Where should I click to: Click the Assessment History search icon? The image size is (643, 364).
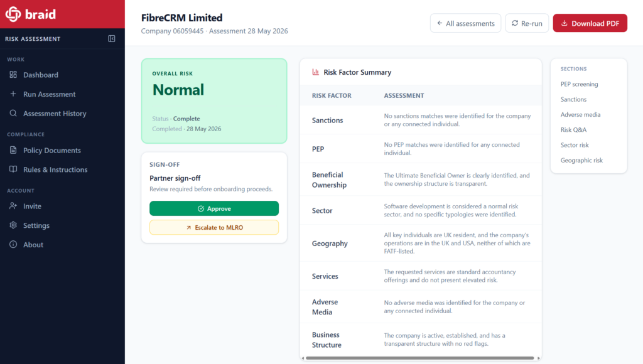click(x=13, y=113)
